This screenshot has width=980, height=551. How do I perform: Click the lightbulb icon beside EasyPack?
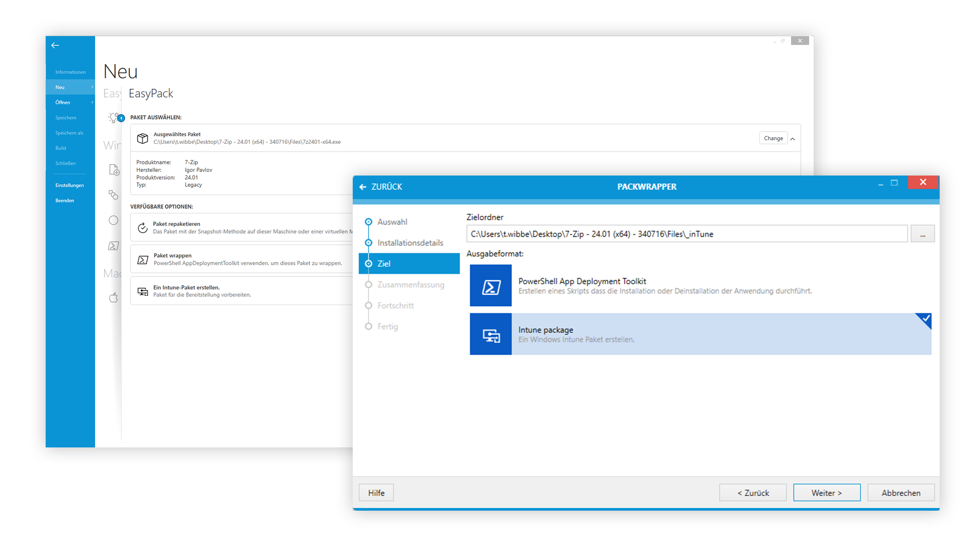[113, 118]
